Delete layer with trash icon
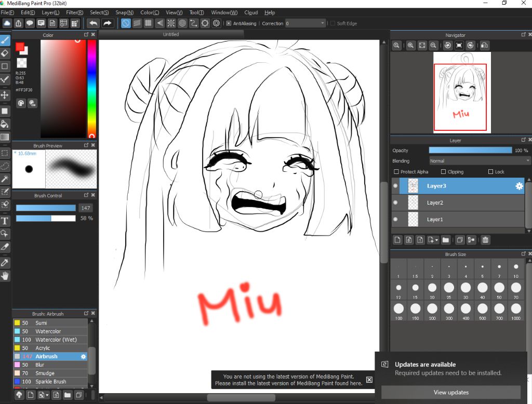 [x=486, y=240]
